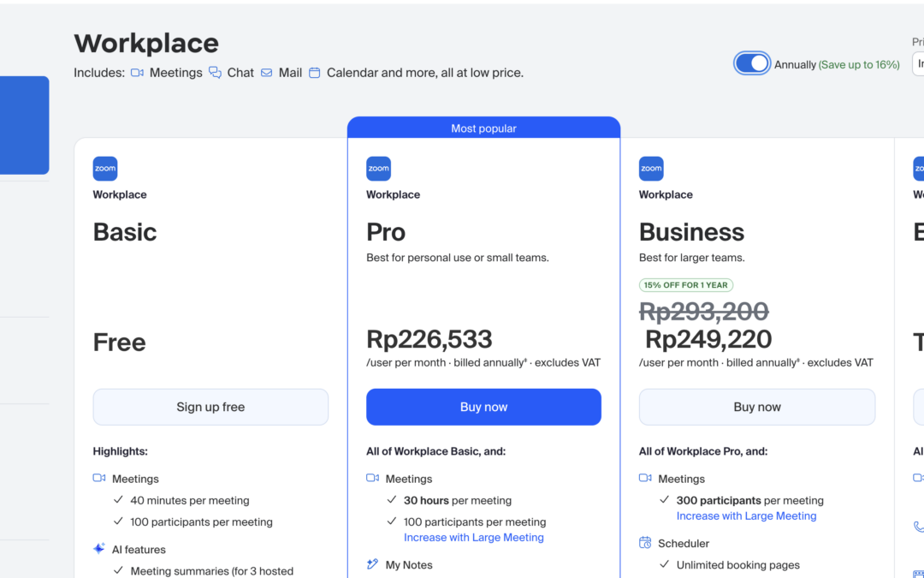
Task: Click Unlimited booking pages text
Action: [x=738, y=564]
